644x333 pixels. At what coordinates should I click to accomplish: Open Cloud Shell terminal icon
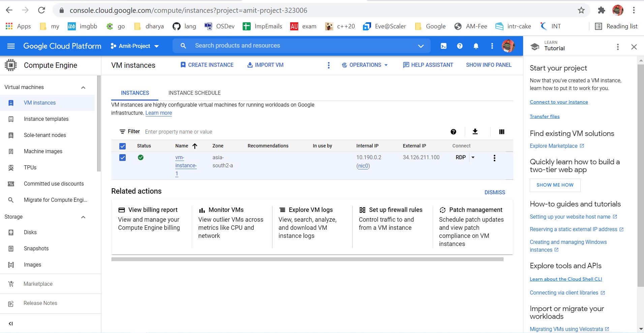(443, 46)
